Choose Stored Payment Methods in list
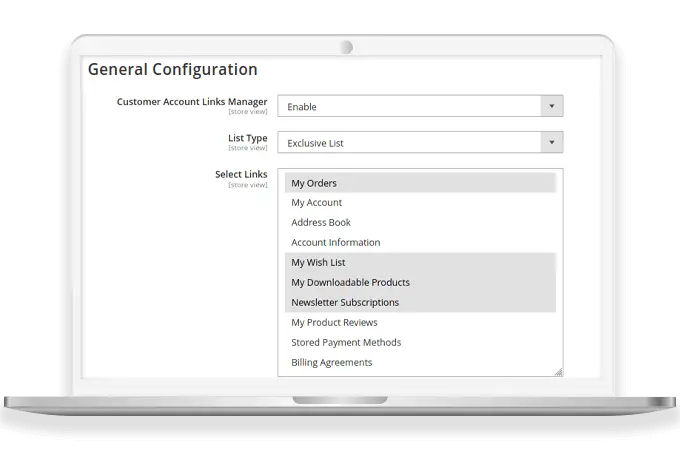 (346, 343)
